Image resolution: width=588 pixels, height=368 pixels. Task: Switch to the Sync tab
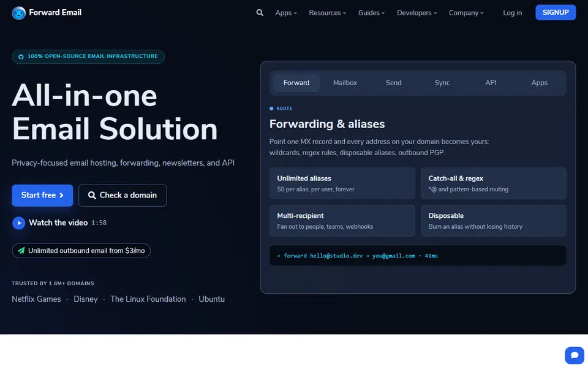(442, 83)
